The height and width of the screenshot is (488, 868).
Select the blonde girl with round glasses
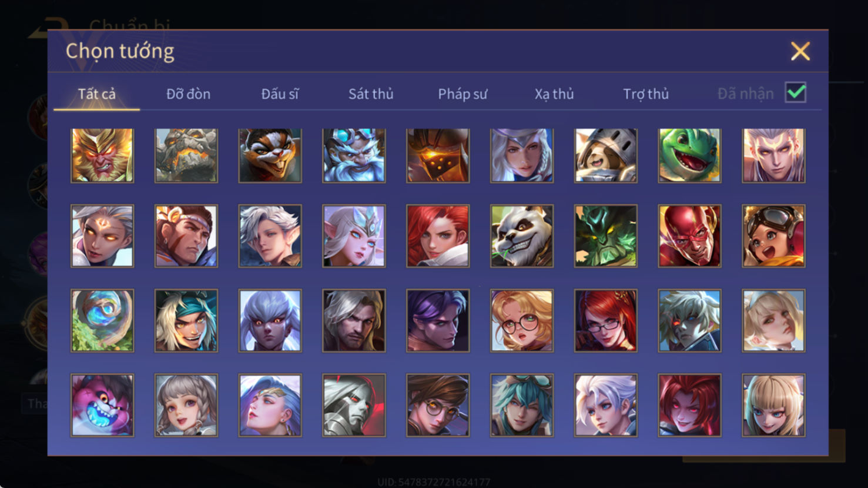(x=522, y=320)
